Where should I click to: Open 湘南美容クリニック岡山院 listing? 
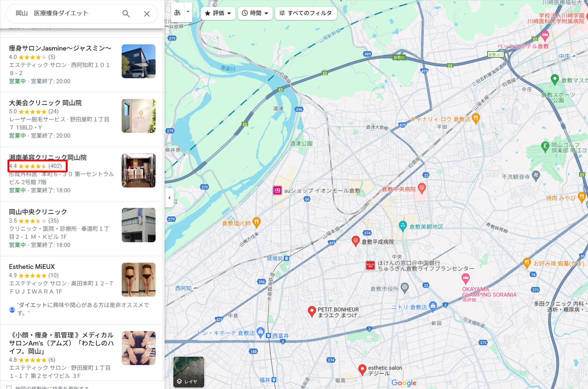[x=81, y=174]
